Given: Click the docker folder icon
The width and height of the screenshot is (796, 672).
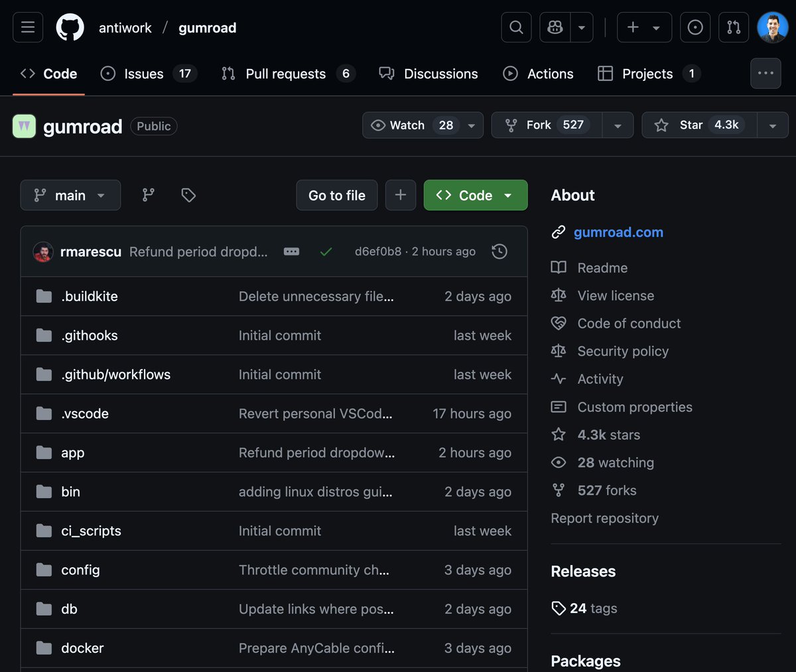Looking at the screenshot, I should click(44, 648).
